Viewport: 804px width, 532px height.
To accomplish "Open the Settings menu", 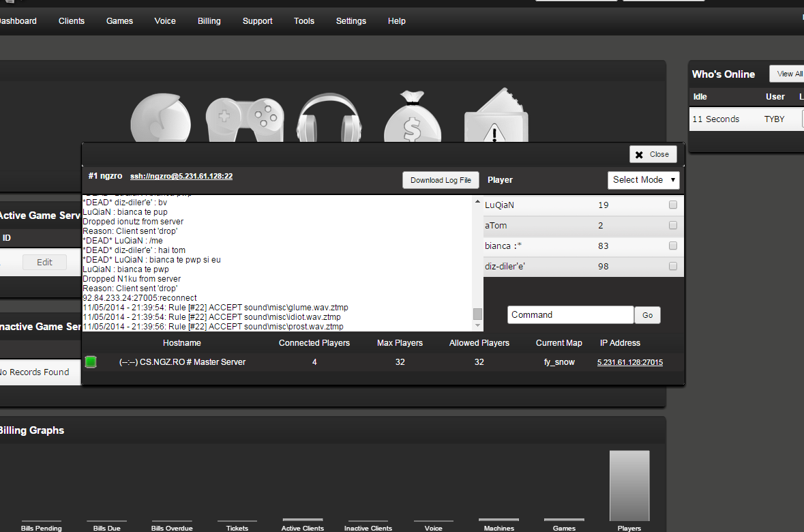I will point(351,21).
